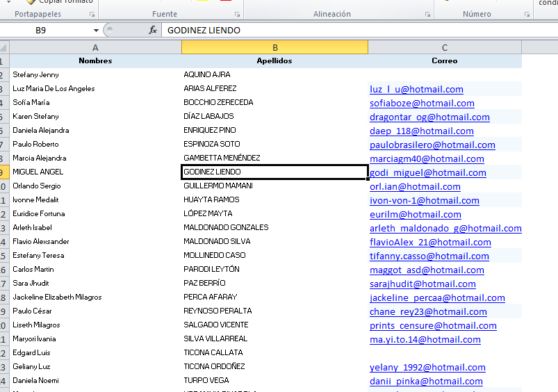
Task: Select column A header
Action: pyautogui.click(x=95, y=47)
